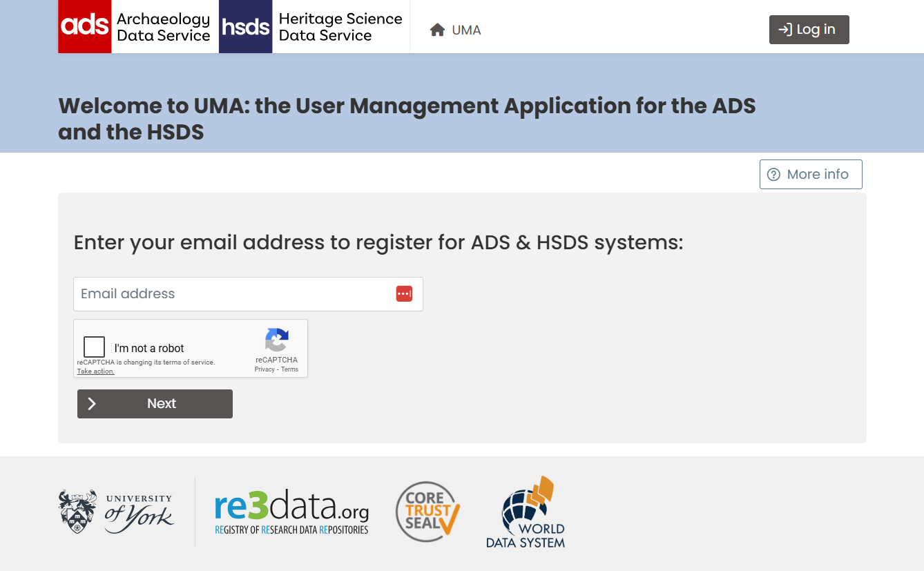Click the ADS Archaeology Data Service logo
This screenshot has width=924, height=571.
(135, 27)
